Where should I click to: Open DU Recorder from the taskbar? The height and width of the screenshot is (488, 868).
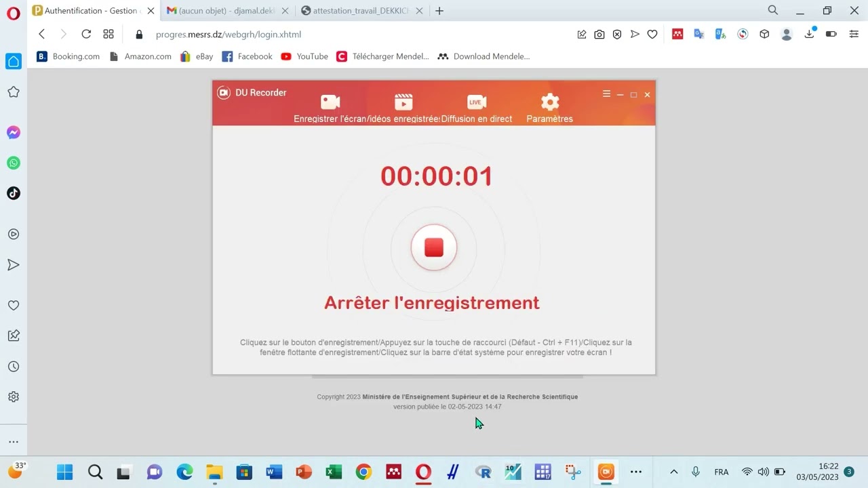coord(606,472)
